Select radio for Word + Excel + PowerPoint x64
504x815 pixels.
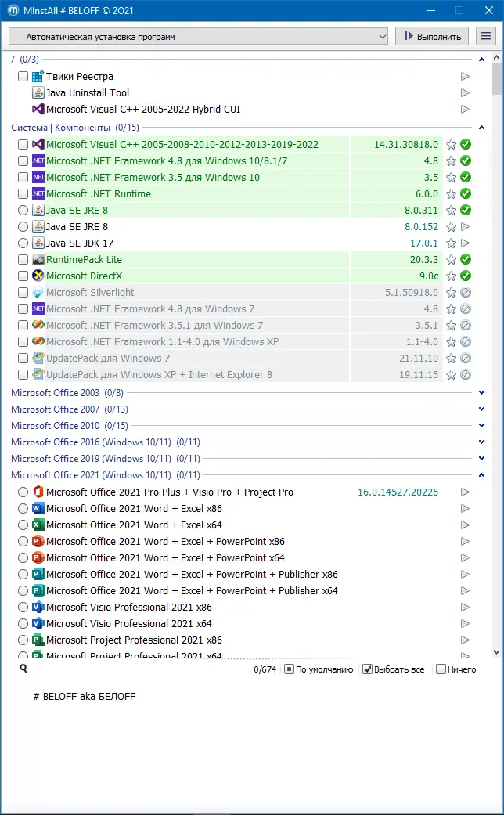tap(23, 557)
